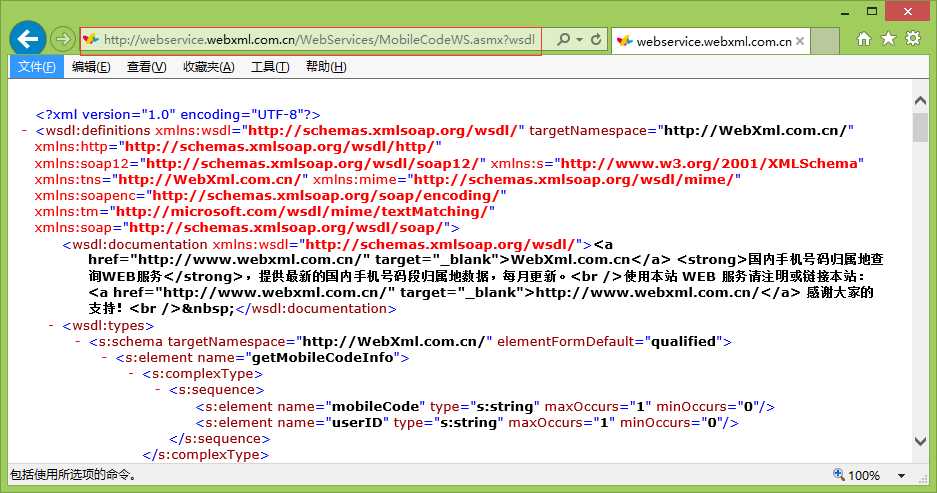Click the xmlns:soap12 namespace value

tap(313, 164)
